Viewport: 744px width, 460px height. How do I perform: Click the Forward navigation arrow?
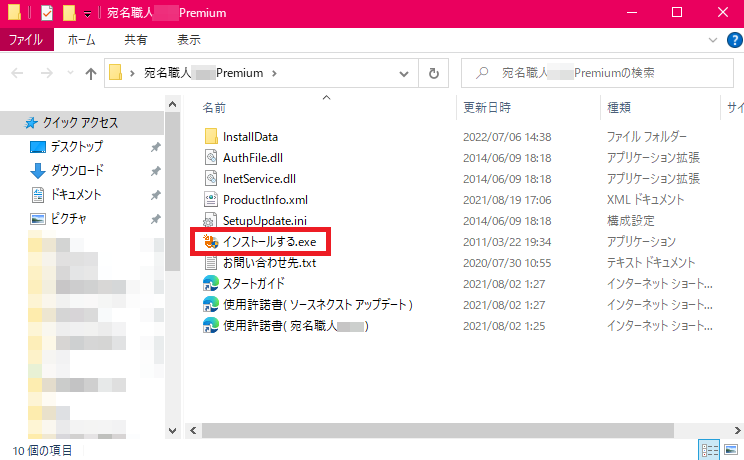pyautogui.click(x=46, y=73)
